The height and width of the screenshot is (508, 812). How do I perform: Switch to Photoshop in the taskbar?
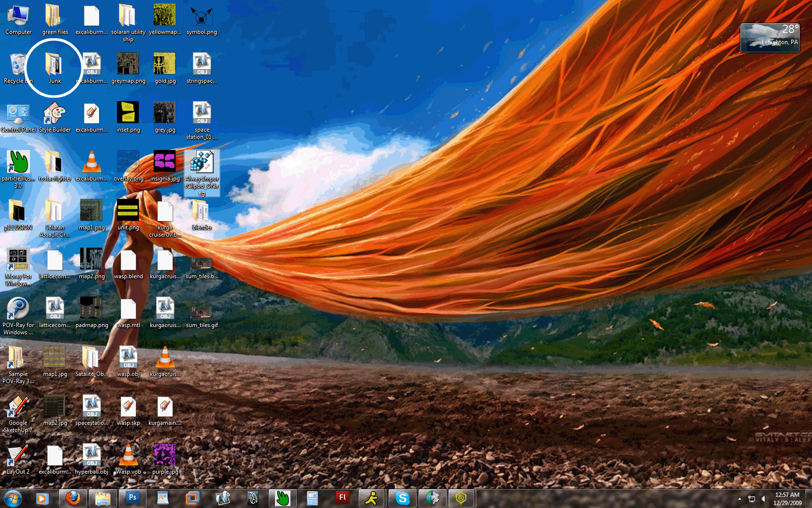coord(132,498)
